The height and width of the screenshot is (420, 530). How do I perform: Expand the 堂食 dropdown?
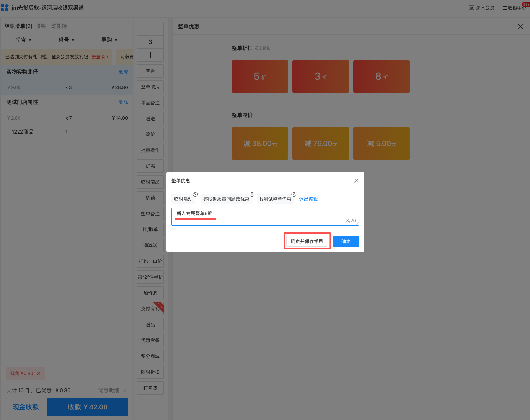23,40
